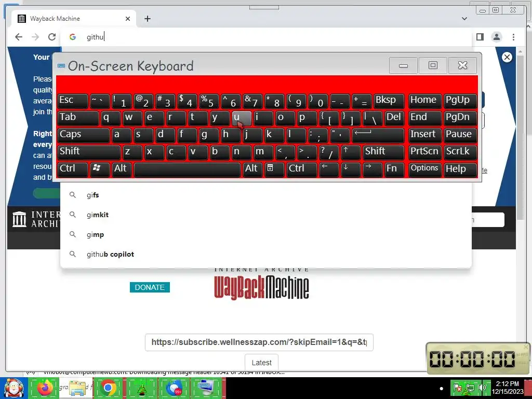The width and height of the screenshot is (532, 399).
Task: Tap the PgDn key
Action: [x=460, y=118]
